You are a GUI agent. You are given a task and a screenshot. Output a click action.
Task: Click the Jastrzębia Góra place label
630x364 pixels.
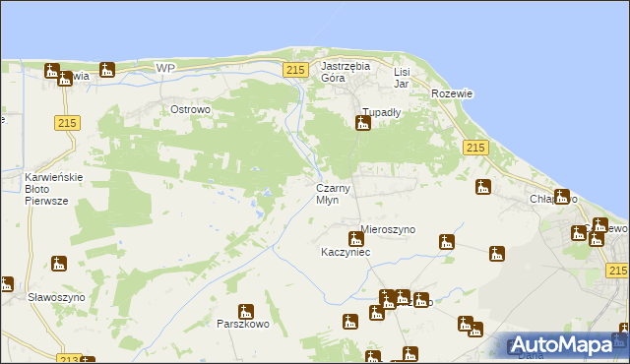(x=346, y=72)
